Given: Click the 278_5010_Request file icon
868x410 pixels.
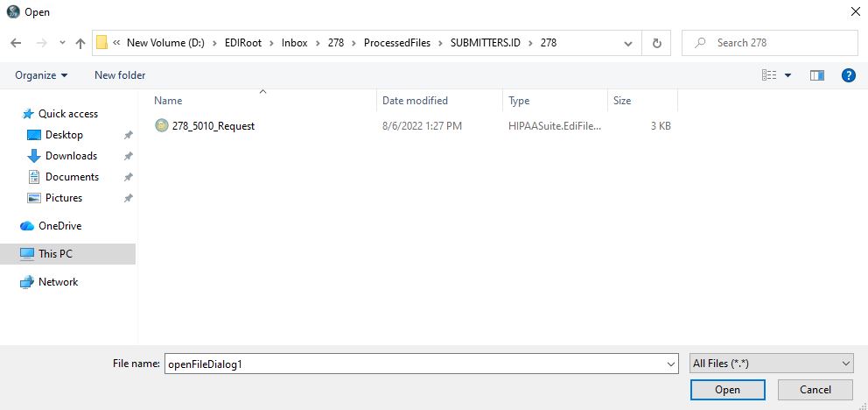Looking at the screenshot, I should click(161, 126).
